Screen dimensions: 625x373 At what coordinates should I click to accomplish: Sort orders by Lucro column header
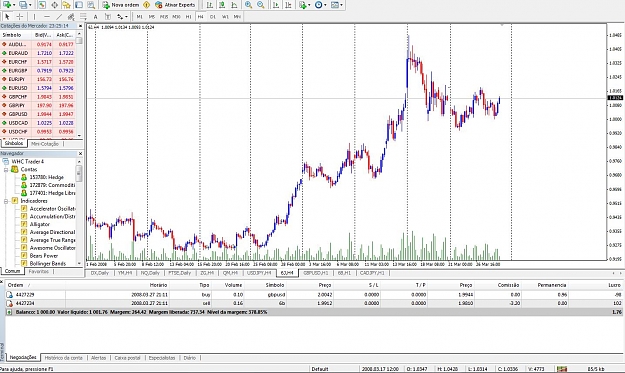(614, 285)
